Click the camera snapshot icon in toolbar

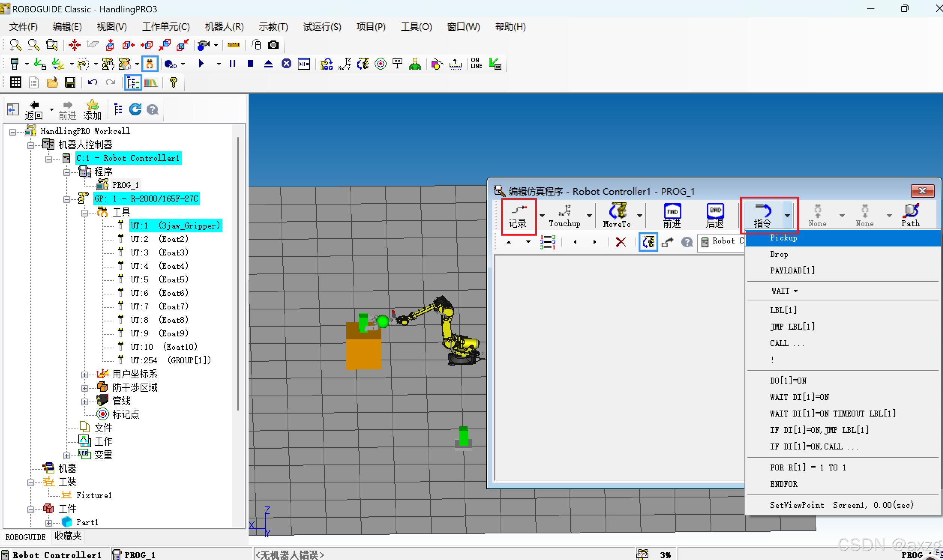(273, 45)
